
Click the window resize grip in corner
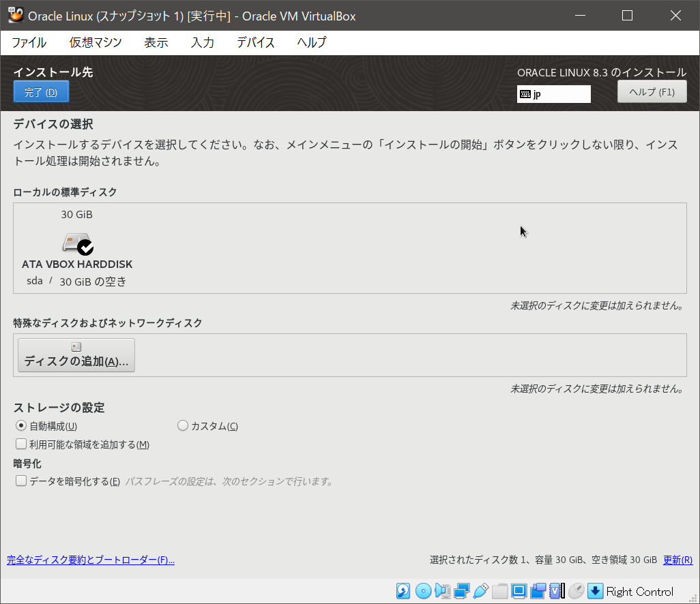click(693, 598)
